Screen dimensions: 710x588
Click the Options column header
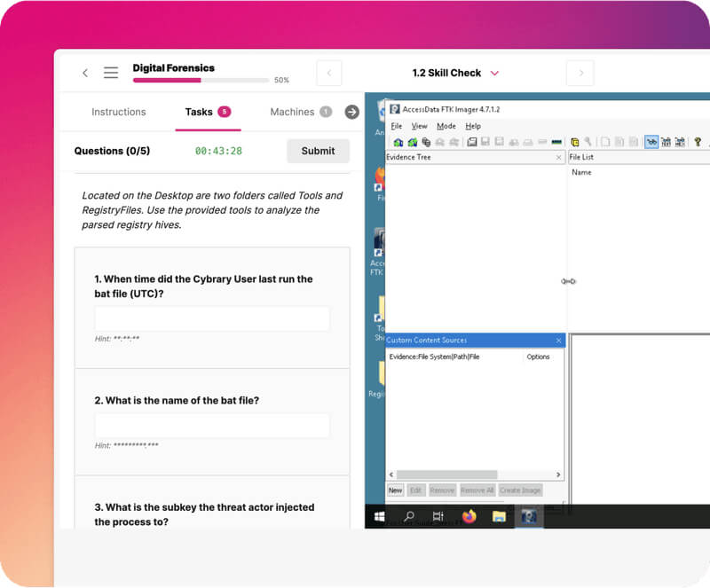(538, 357)
